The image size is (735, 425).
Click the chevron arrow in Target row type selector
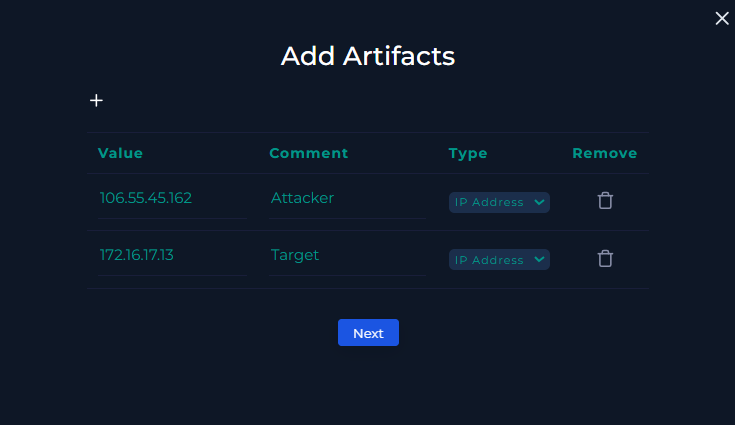click(x=539, y=260)
